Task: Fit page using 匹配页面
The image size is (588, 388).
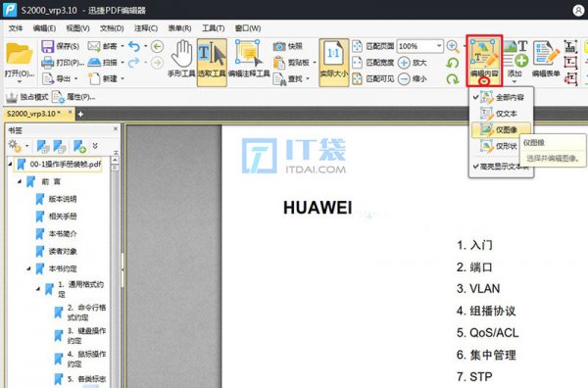Action: pyautogui.click(x=373, y=46)
